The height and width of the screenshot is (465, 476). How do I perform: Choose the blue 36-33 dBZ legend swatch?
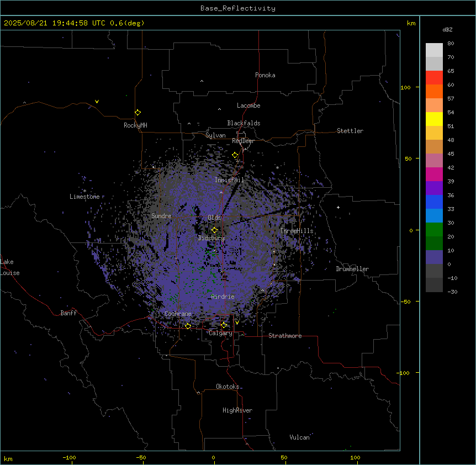(434, 202)
